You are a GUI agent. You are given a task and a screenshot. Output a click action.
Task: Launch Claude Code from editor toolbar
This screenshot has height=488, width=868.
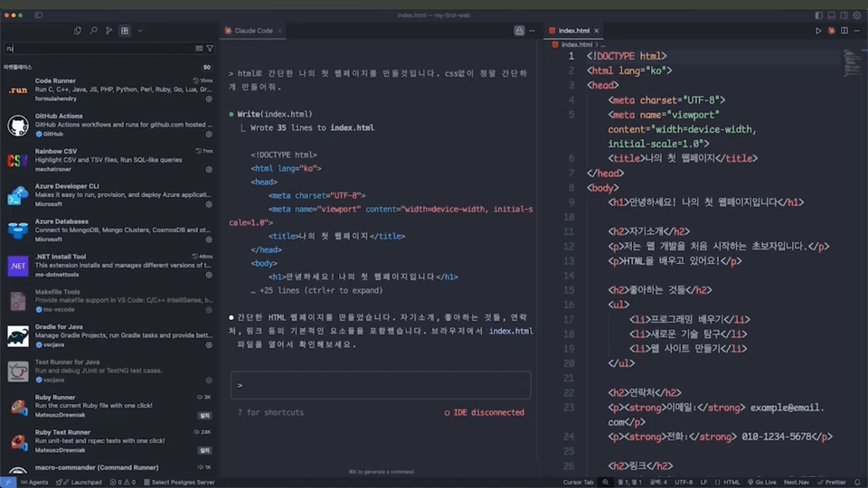click(832, 31)
